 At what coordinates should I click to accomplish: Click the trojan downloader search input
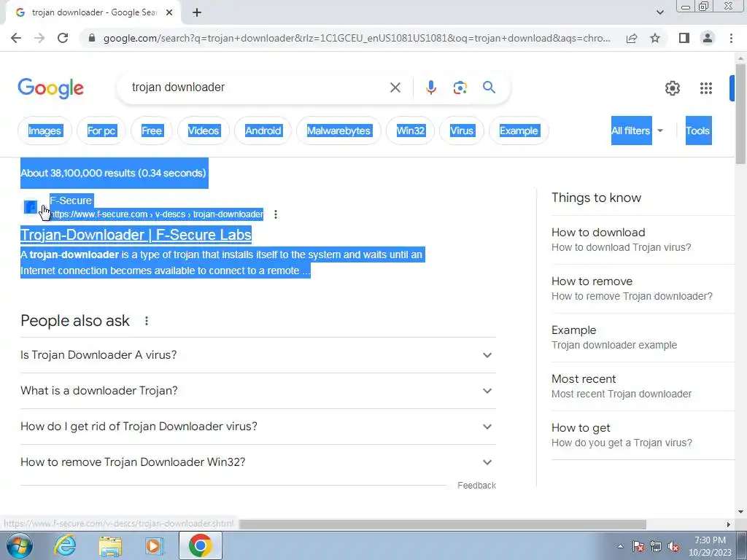258,87
